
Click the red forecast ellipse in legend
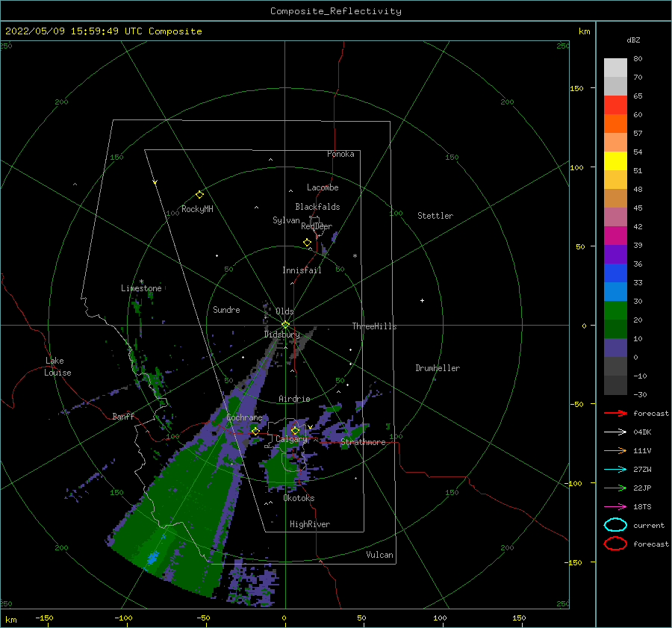(x=615, y=544)
